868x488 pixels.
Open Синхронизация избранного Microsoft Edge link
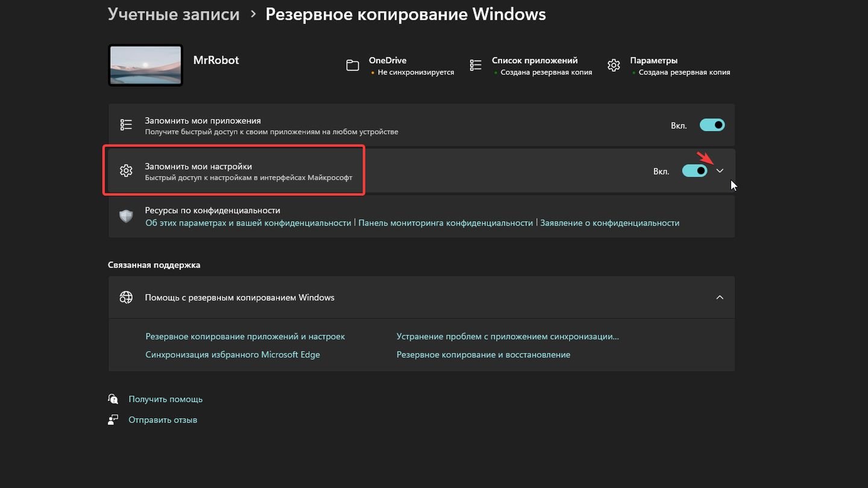coord(233,355)
